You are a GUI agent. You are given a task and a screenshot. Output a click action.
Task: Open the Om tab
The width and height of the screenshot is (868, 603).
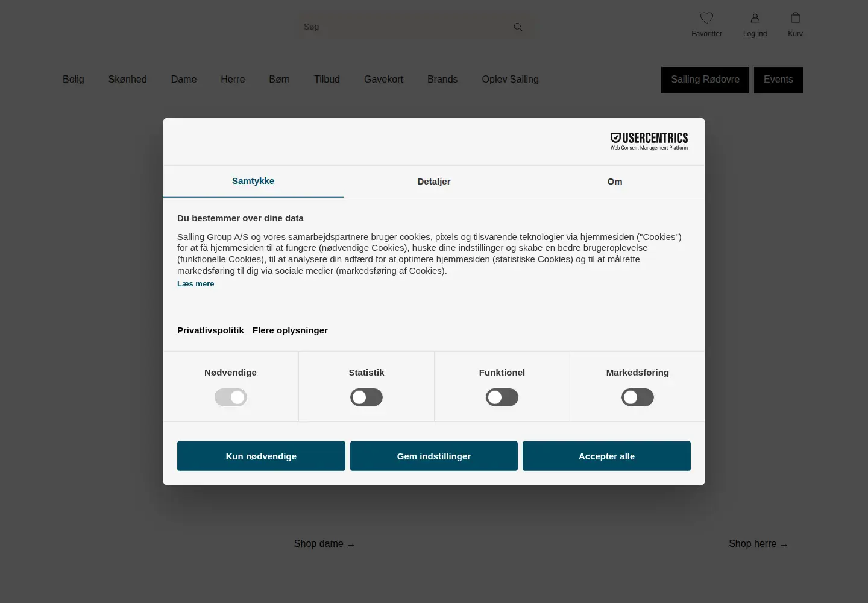615,182
